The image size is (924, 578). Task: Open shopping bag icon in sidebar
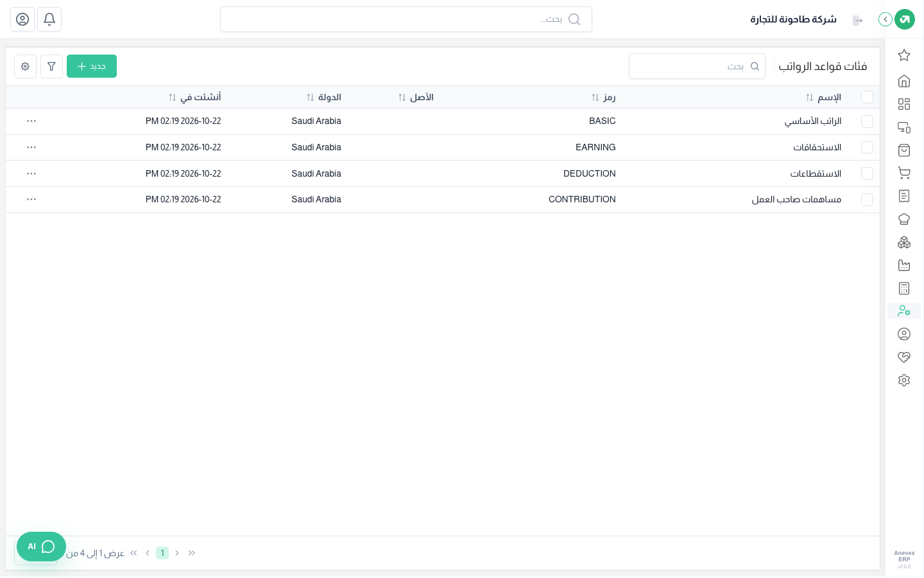pos(904,150)
